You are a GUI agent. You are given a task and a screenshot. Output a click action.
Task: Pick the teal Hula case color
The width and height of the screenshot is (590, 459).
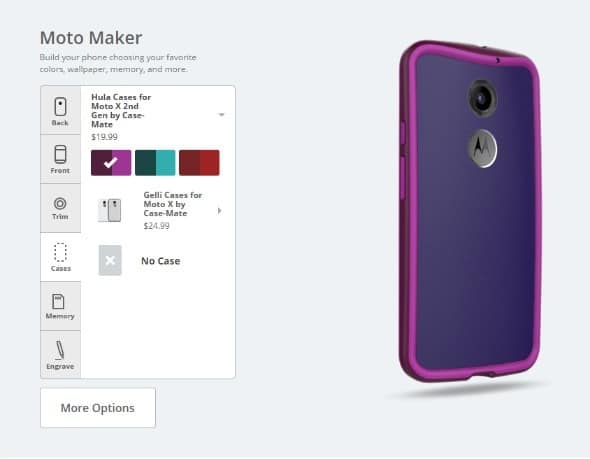[x=155, y=163]
